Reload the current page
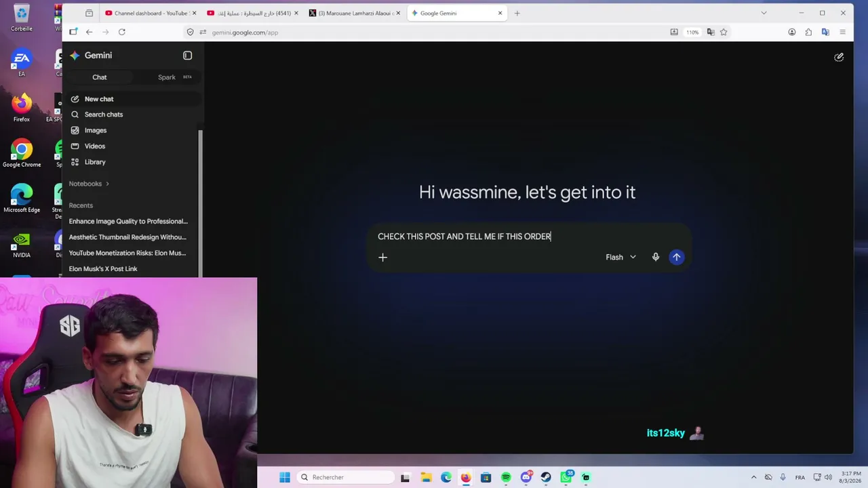Image resolution: width=868 pixels, height=488 pixels. point(122,32)
